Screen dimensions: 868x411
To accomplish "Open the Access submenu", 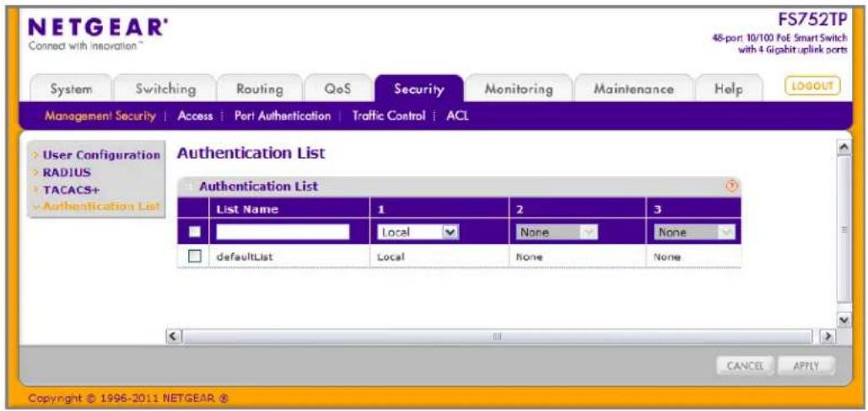I will click(x=196, y=116).
